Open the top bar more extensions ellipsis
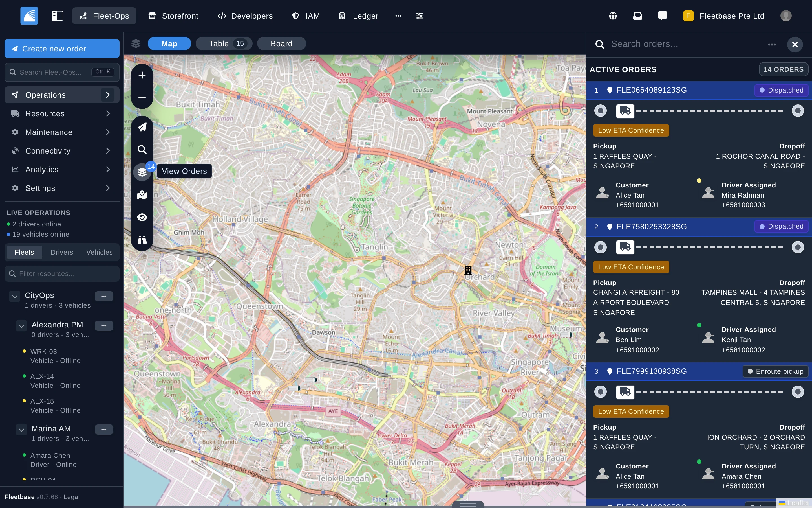The width and height of the screenshot is (812, 508). coord(398,16)
